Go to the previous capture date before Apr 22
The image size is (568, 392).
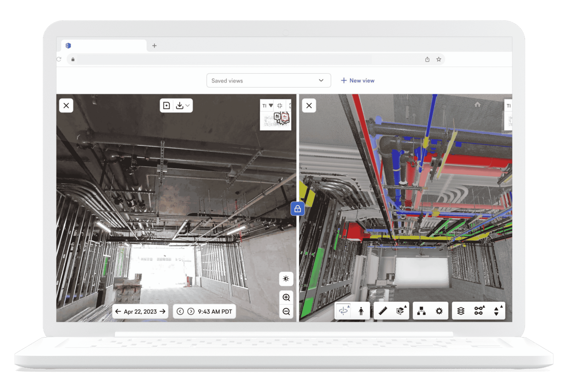[118, 311]
